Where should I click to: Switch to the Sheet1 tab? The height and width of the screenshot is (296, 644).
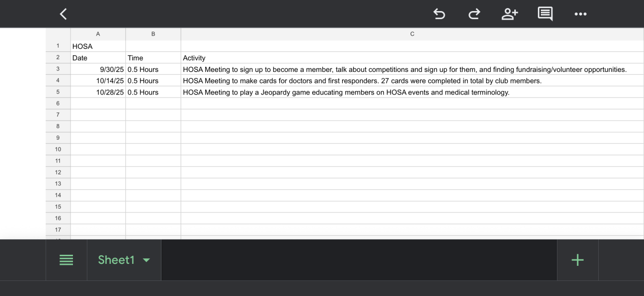point(116,260)
